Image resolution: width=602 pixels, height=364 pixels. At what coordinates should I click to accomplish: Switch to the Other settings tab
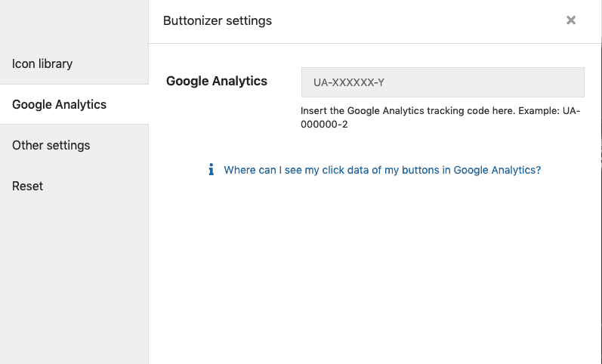click(x=74, y=145)
